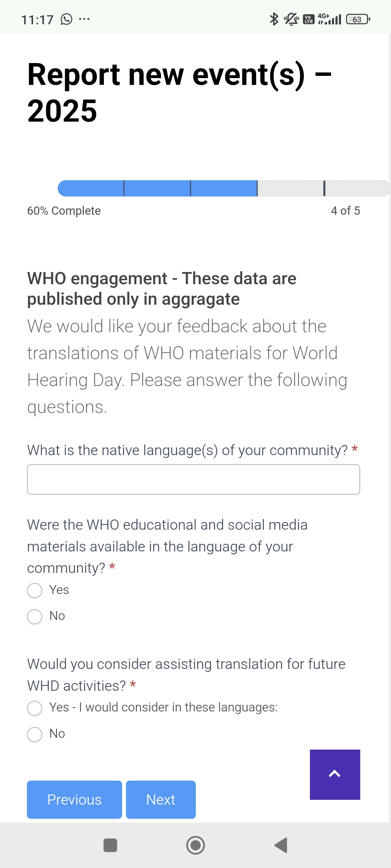Image resolution: width=391 pixels, height=868 pixels.
Task: Choose No for assisting future translation
Action: point(34,734)
